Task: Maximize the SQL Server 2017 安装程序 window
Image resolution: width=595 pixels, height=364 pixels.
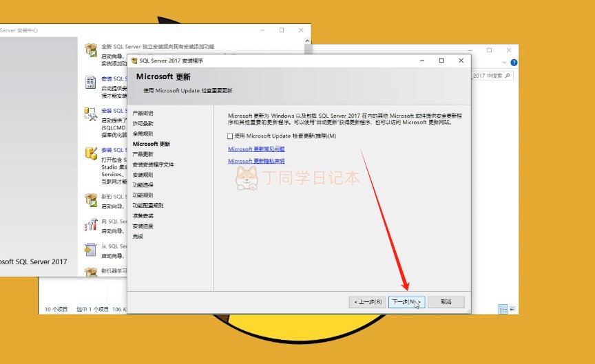Action: [x=441, y=61]
